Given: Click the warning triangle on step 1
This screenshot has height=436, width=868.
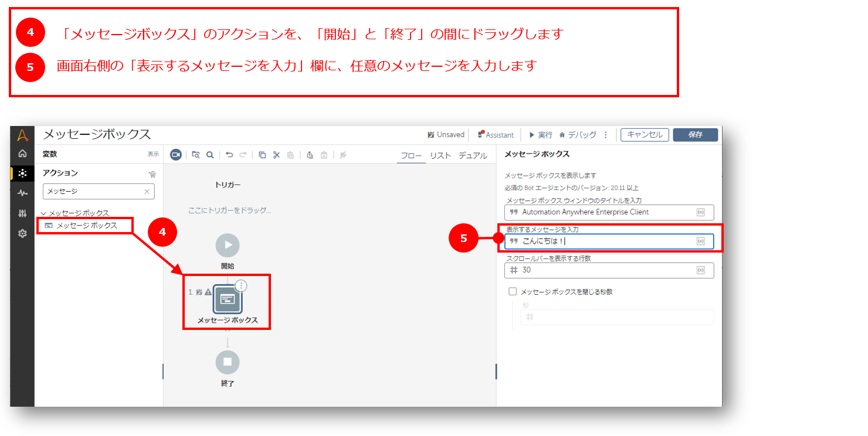Looking at the screenshot, I should (x=208, y=292).
